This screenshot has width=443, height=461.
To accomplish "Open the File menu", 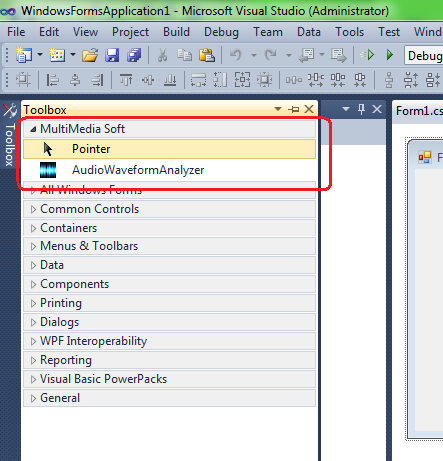I will click(x=16, y=32).
